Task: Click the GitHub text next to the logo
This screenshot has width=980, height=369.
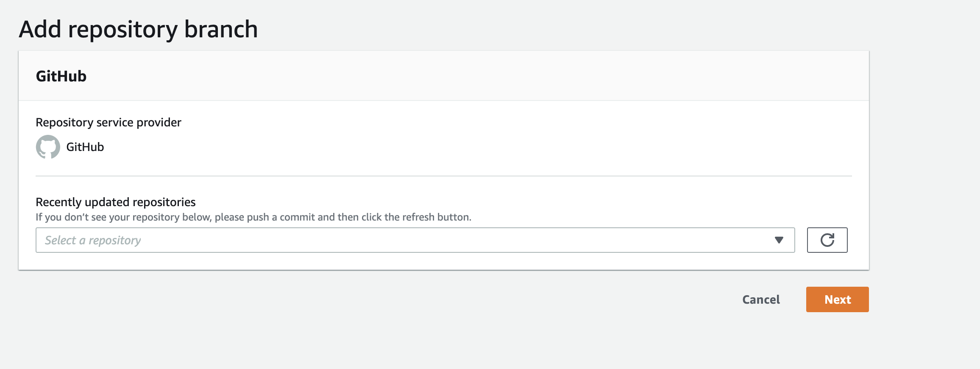Action: pos(85,147)
